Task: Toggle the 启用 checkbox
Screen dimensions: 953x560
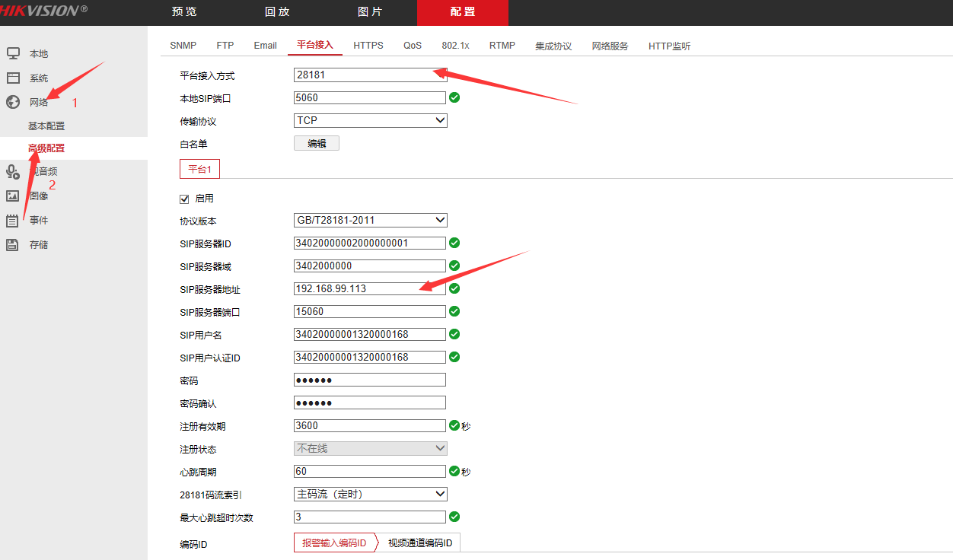Action: point(183,199)
